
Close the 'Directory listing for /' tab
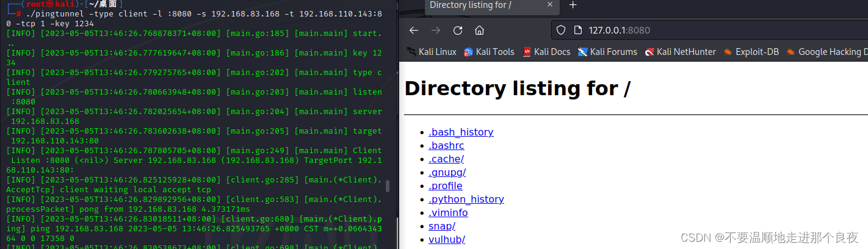[550, 5]
